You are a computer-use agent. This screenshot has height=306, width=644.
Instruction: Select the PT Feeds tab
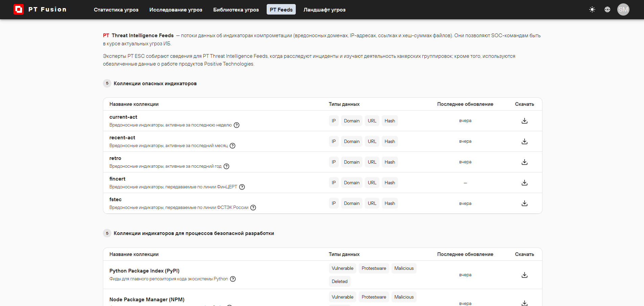[x=281, y=9]
